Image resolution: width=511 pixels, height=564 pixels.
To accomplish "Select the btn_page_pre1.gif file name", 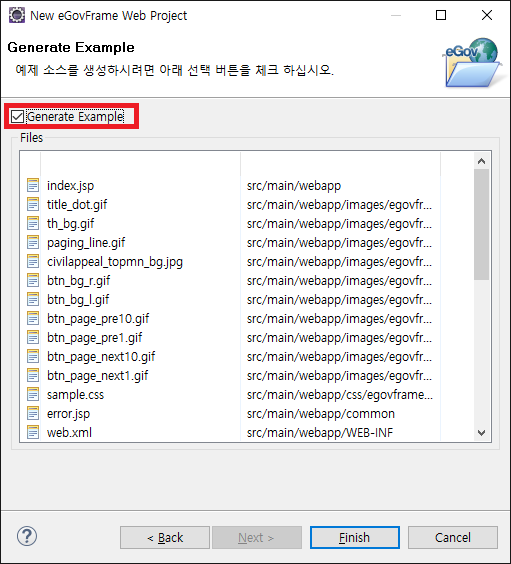I will point(94,338).
